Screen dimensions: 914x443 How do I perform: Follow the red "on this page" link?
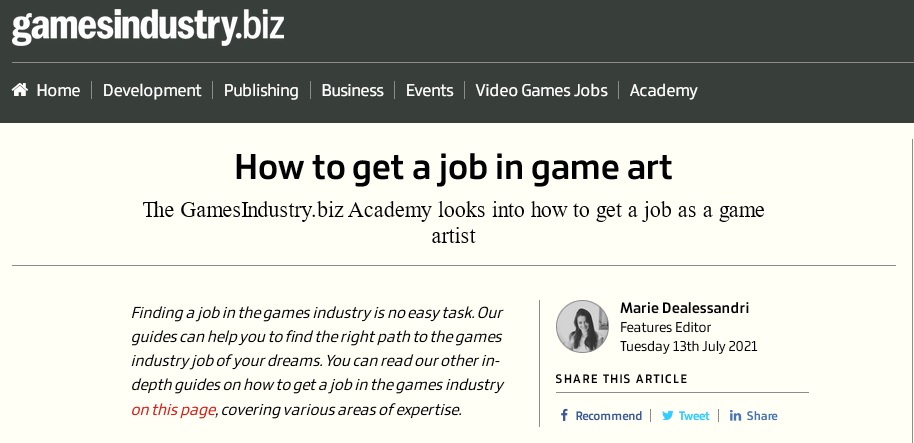point(173,410)
